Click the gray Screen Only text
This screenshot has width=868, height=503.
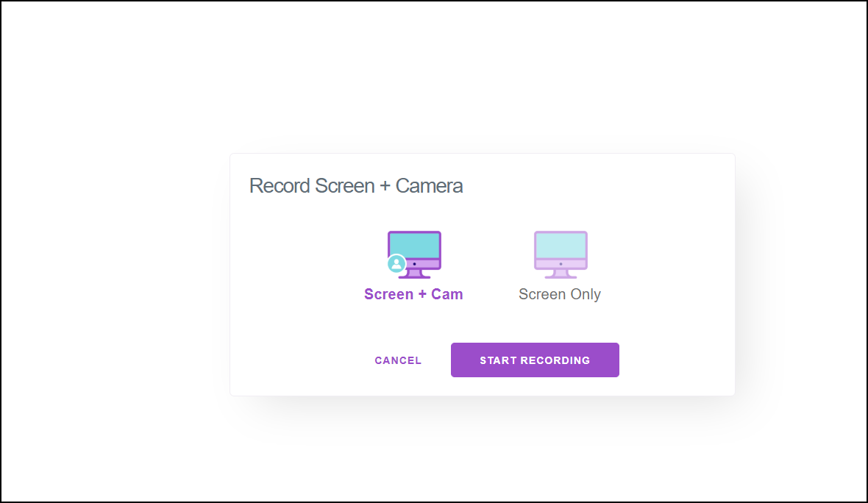click(560, 294)
